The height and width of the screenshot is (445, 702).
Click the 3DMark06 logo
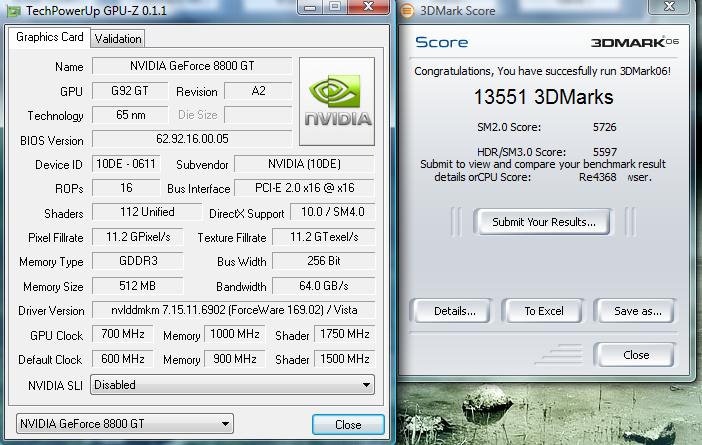click(634, 42)
